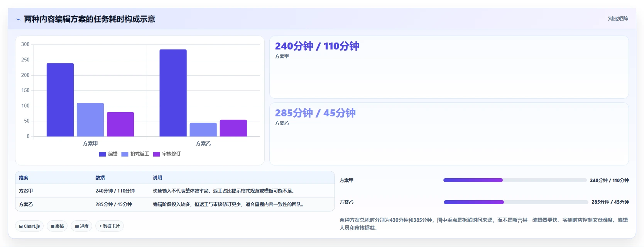Click the 方案乙 progress bar

516,202
